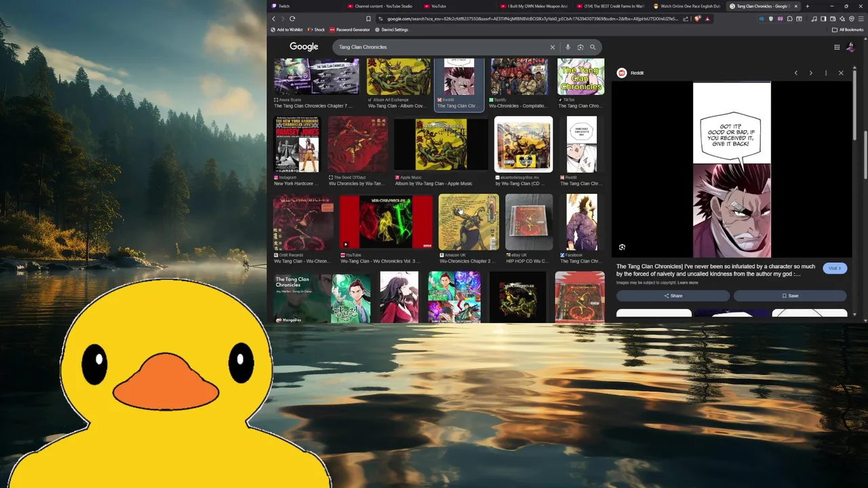Viewport: 868px width, 488px height.
Task: Toggle the browser sidebar panel icon
Action: 823,19
